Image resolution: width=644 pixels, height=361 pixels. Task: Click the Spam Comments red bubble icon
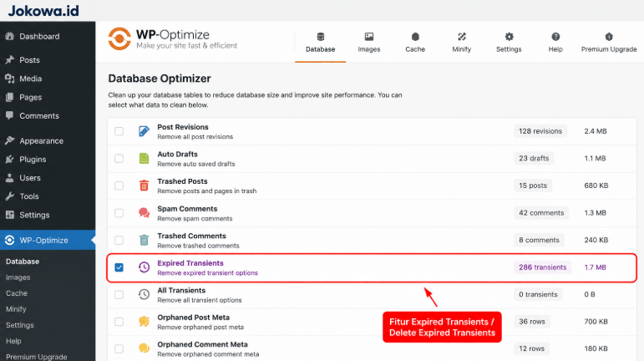click(x=144, y=213)
